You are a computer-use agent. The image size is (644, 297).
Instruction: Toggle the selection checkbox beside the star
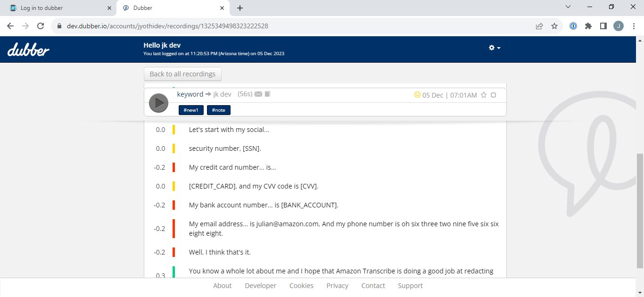(493, 95)
